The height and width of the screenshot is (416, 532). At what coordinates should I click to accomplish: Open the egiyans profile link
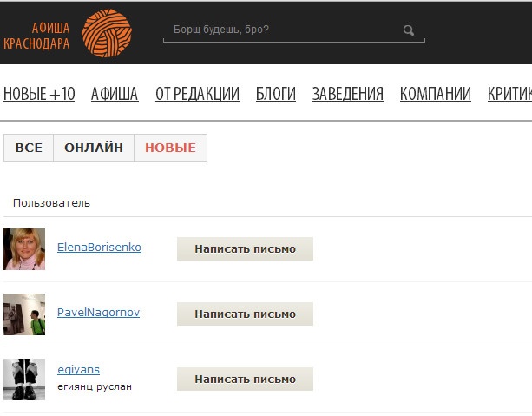pyautogui.click(x=78, y=370)
